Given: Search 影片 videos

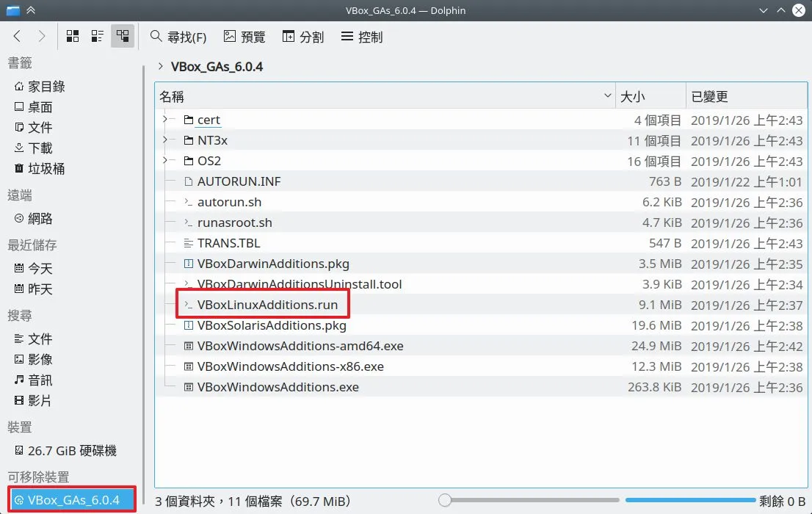Looking at the screenshot, I should pos(34,400).
